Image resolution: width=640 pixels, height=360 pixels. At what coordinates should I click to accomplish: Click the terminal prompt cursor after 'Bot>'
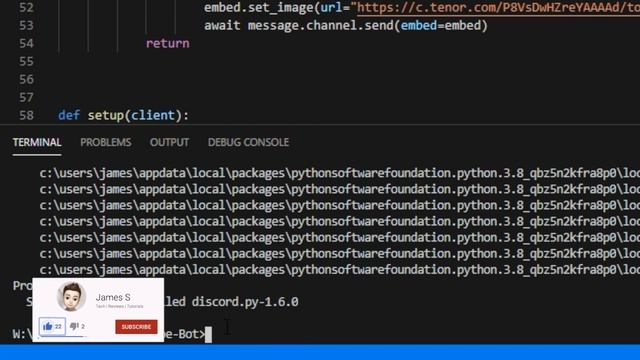208,335
